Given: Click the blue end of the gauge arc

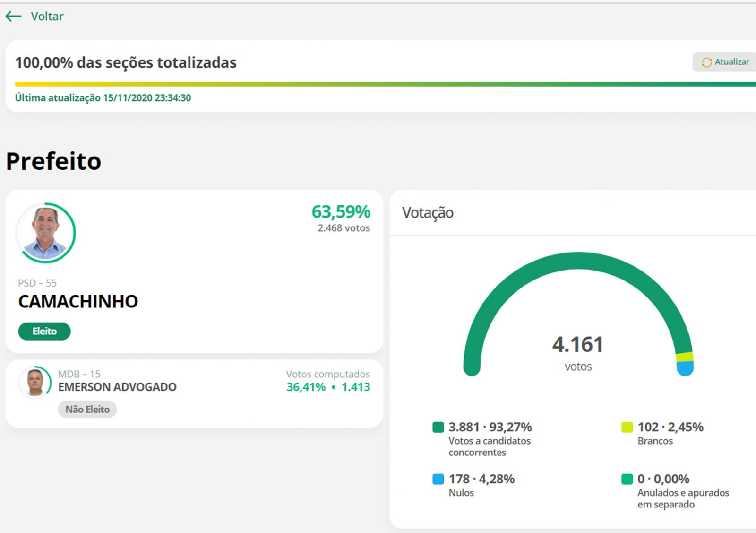Looking at the screenshot, I should [x=685, y=368].
